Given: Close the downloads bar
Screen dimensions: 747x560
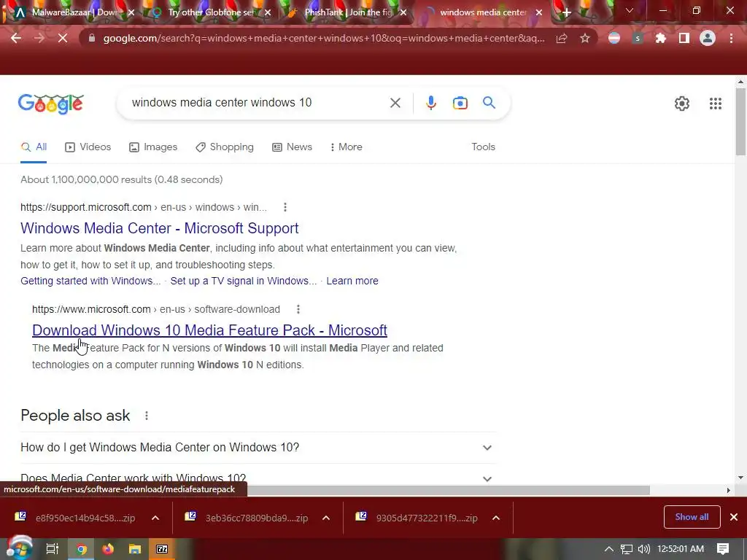Looking at the screenshot, I should [734, 517].
